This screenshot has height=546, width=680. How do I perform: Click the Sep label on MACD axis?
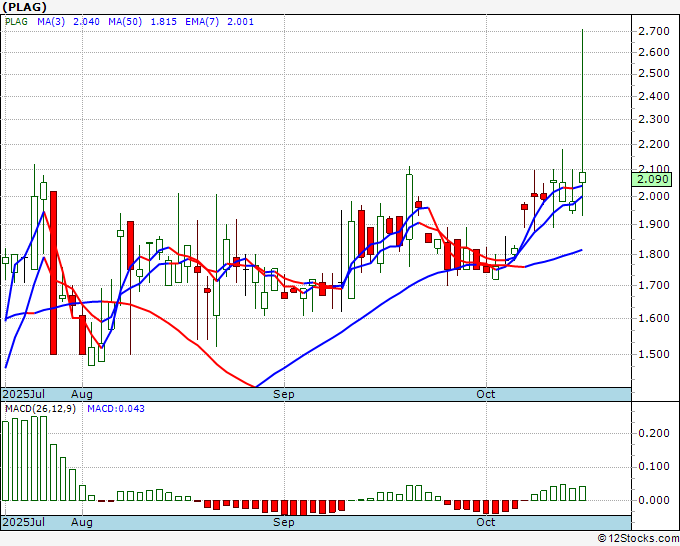284,522
